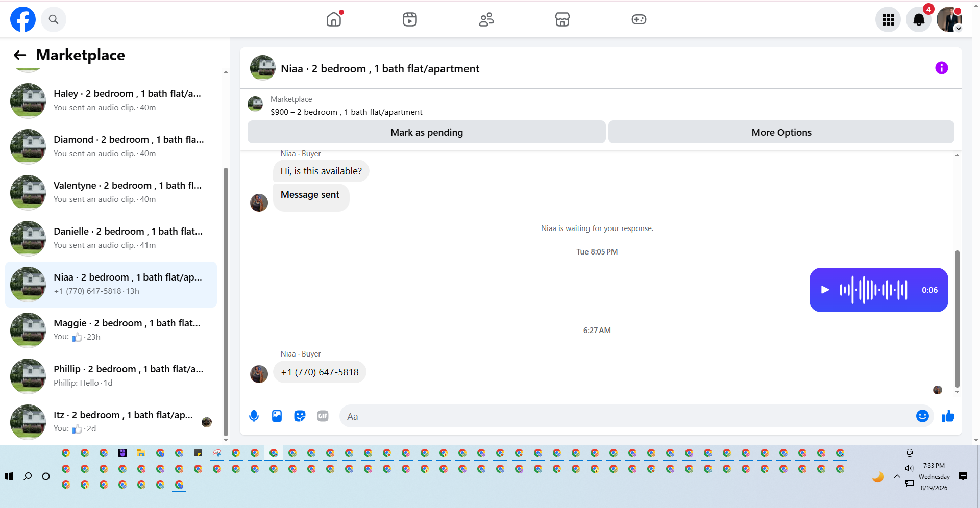Go to the Home feed icon

click(334, 19)
